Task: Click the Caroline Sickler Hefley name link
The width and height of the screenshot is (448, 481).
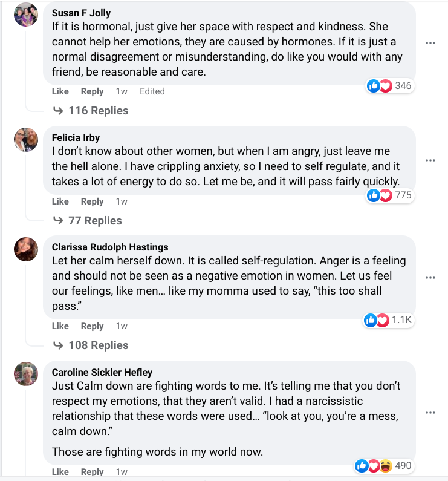Action: click(x=102, y=372)
